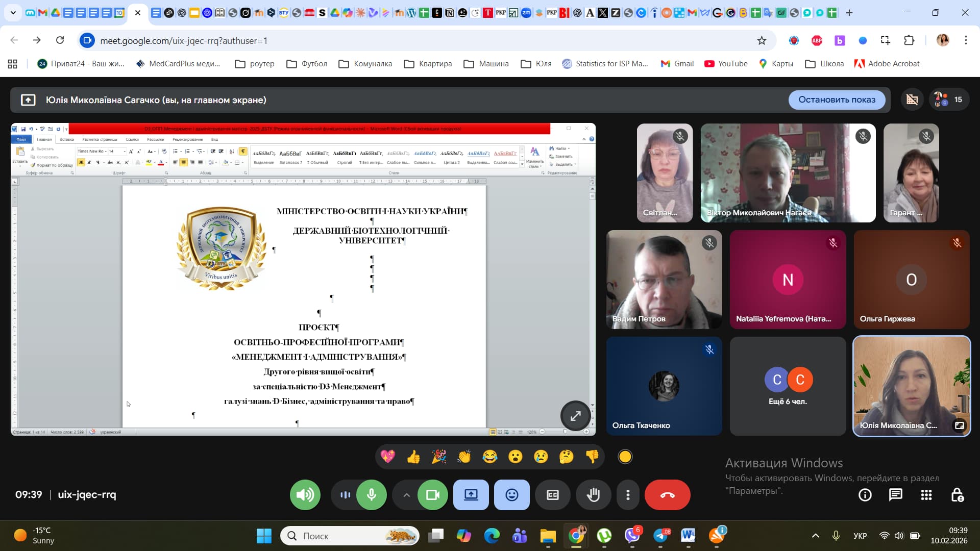Open the tab search dropdown in Chrome
The height and width of the screenshot is (551, 980).
(13, 13)
